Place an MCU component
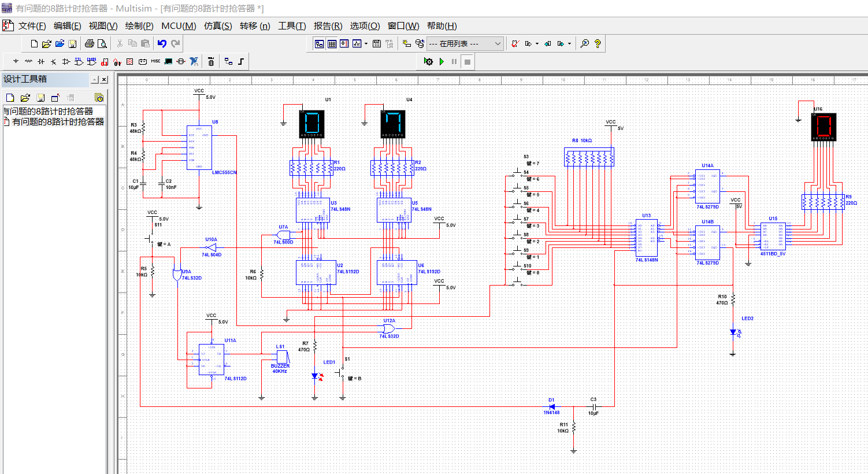Screen dimensions: 868x474 pyautogui.click(x=211, y=61)
